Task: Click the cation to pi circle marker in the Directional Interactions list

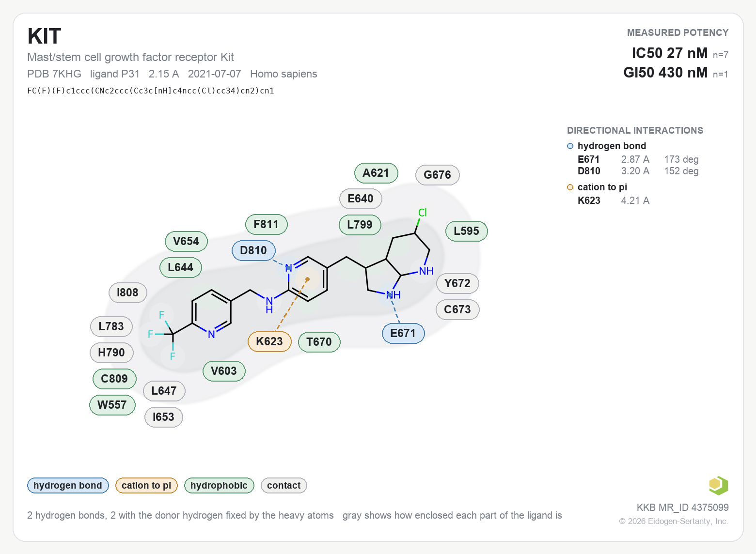Action: 570,187
